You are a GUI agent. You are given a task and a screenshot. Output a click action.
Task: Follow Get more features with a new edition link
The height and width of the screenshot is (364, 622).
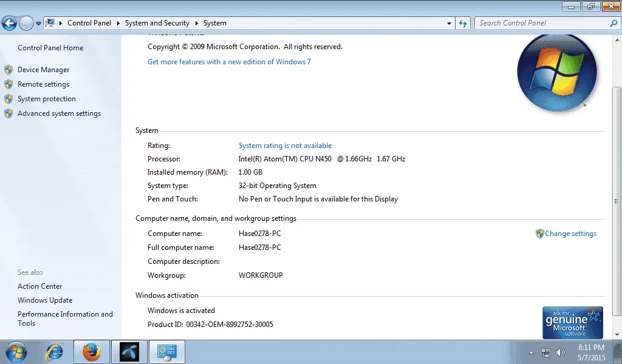229,62
